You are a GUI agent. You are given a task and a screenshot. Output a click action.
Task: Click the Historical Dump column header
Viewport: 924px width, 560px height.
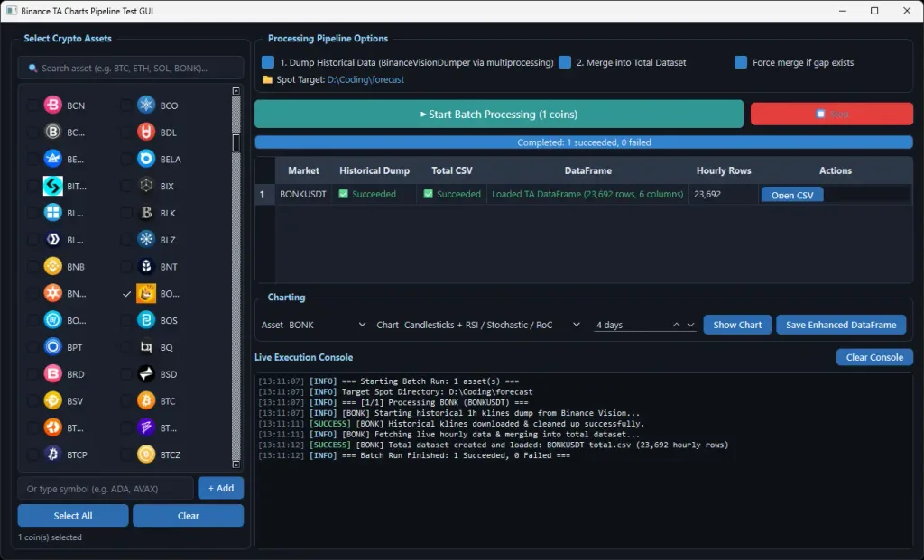(x=374, y=170)
